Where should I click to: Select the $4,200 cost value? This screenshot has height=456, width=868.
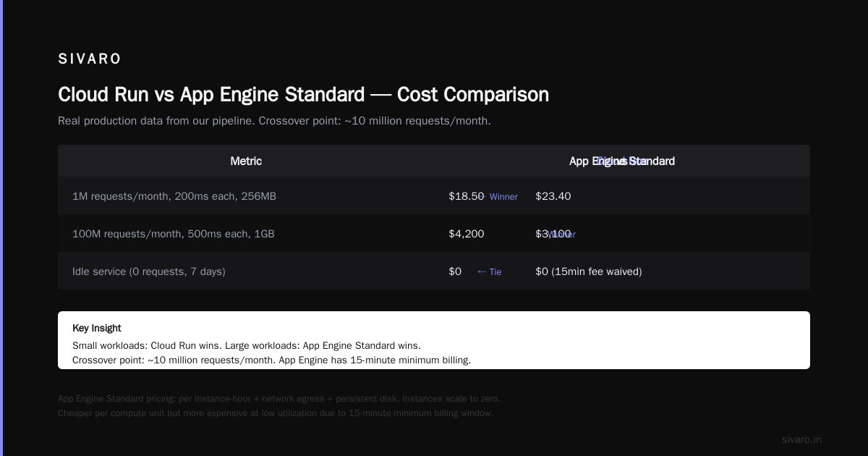pyautogui.click(x=467, y=234)
